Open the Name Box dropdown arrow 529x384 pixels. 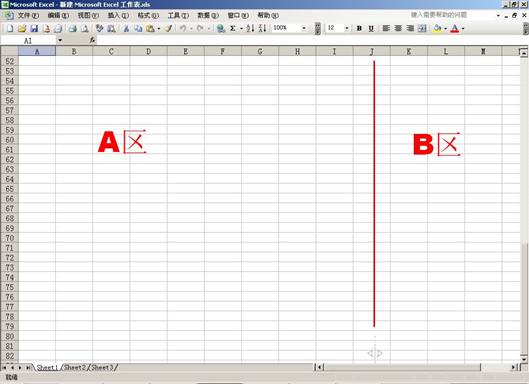pos(60,40)
